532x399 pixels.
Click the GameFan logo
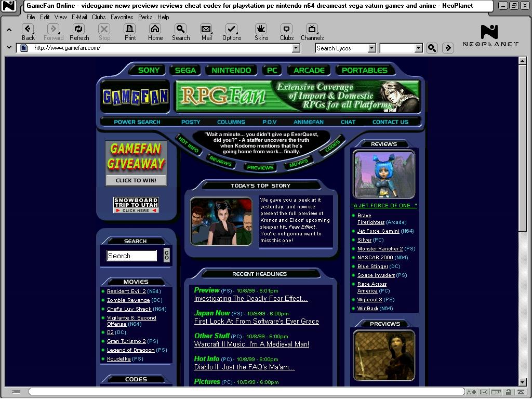coord(135,97)
